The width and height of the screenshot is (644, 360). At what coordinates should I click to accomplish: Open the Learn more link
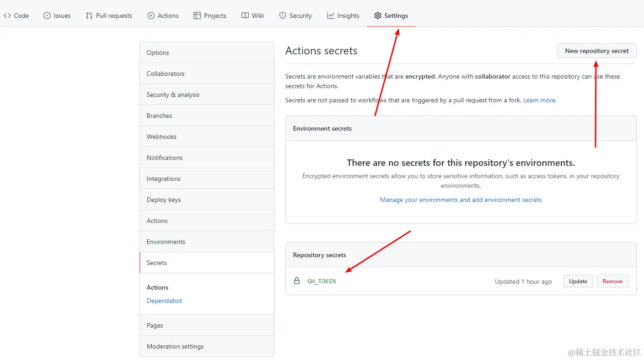(x=539, y=100)
